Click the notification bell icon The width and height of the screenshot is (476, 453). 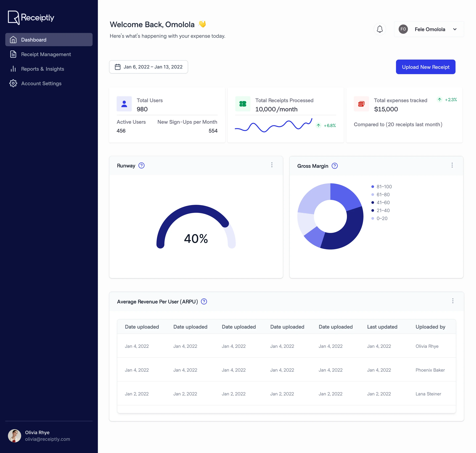379,29
